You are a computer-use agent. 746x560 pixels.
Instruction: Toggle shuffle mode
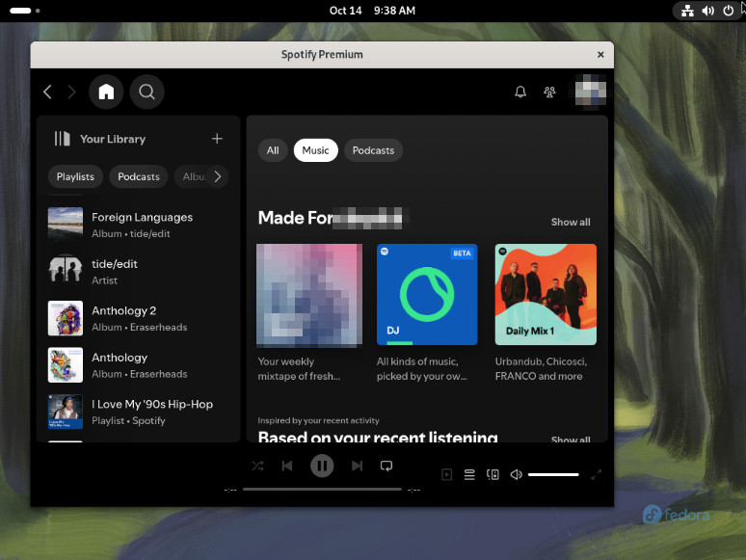[x=257, y=466]
